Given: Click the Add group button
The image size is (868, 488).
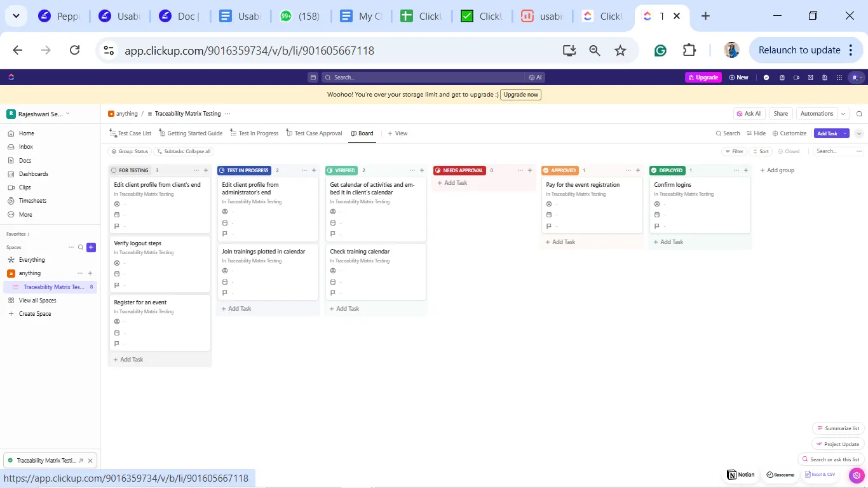Looking at the screenshot, I should [777, 170].
